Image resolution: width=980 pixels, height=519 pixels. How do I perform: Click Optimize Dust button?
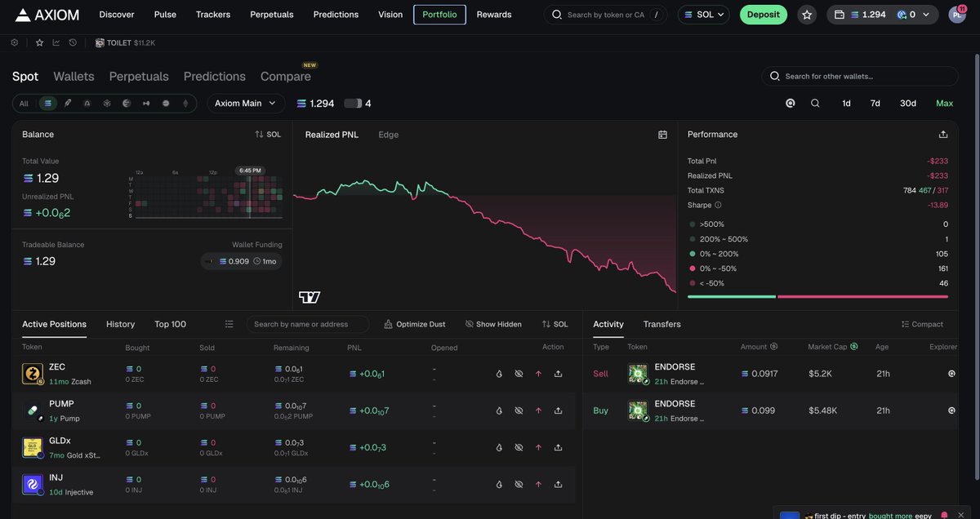click(x=415, y=324)
